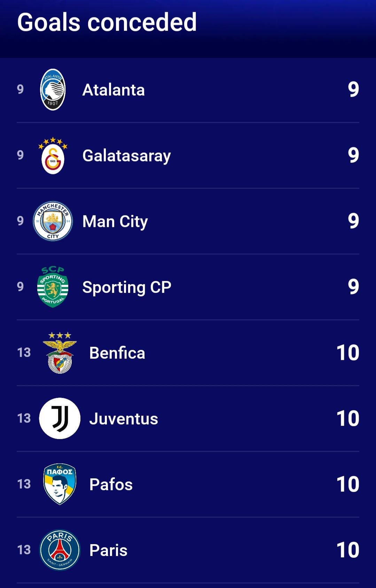Open the Sporting CP team name

[x=127, y=287]
